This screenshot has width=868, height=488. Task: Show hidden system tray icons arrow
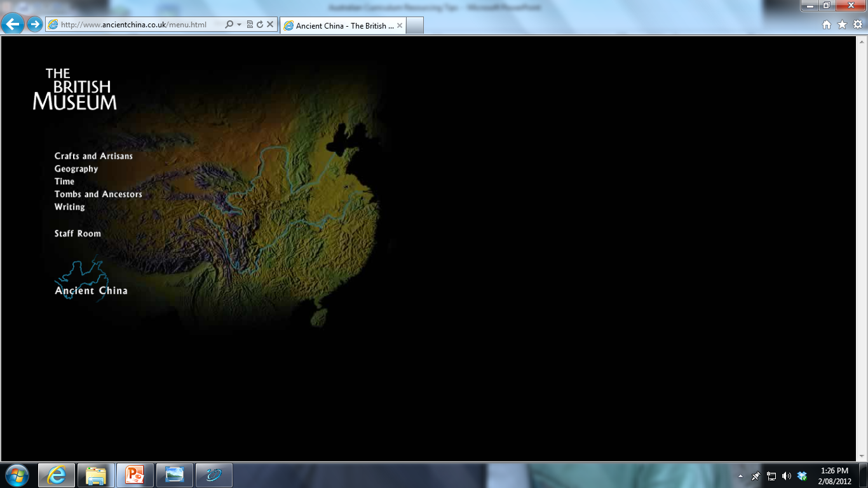coord(740,476)
